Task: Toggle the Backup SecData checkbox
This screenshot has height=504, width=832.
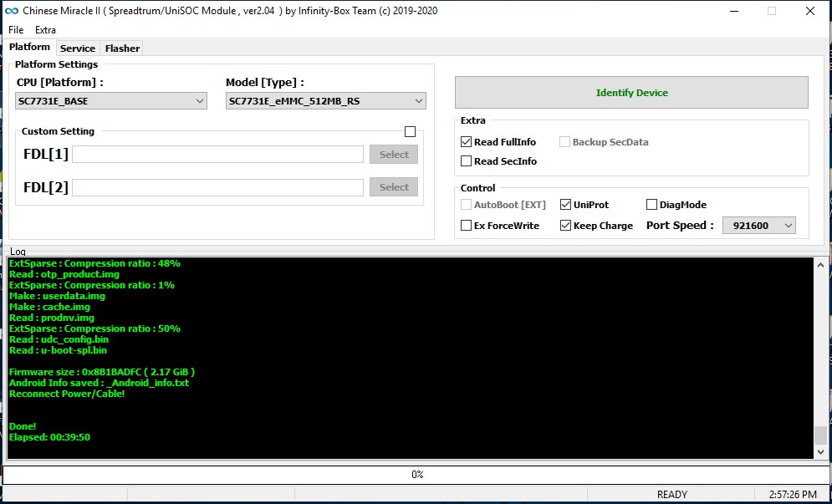Action: tap(564, 141)
